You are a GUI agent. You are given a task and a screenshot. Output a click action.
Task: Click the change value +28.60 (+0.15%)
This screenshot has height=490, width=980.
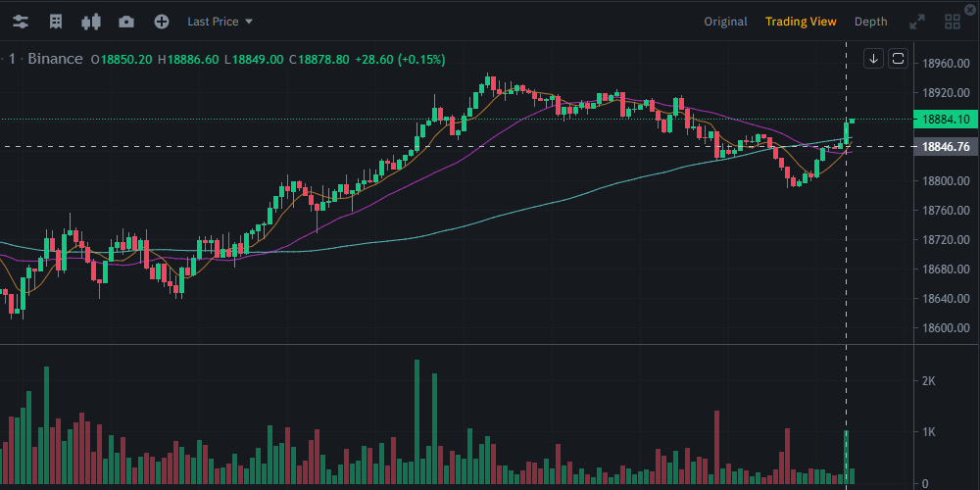point(400,60)
